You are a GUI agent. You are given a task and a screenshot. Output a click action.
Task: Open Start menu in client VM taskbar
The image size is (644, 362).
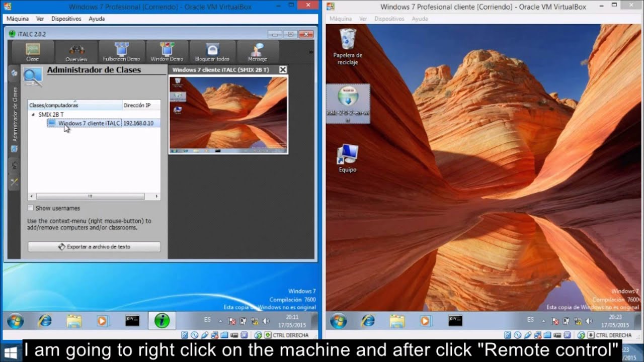click(x=338, y=321)
